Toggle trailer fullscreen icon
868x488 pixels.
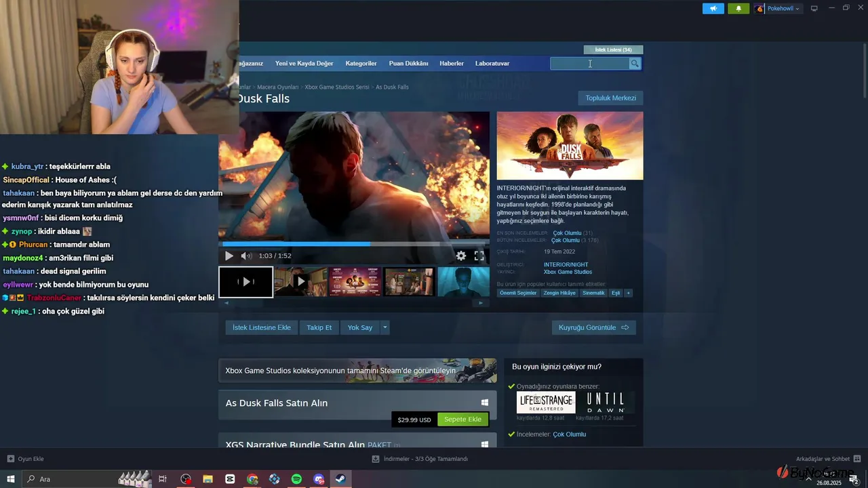point(479,256)
